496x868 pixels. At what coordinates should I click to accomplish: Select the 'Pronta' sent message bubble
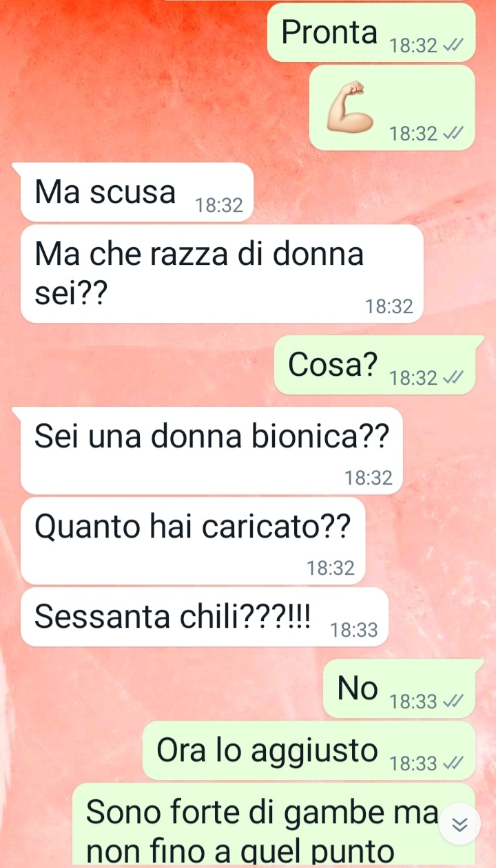pyautogui.click(x=371, y=32)
